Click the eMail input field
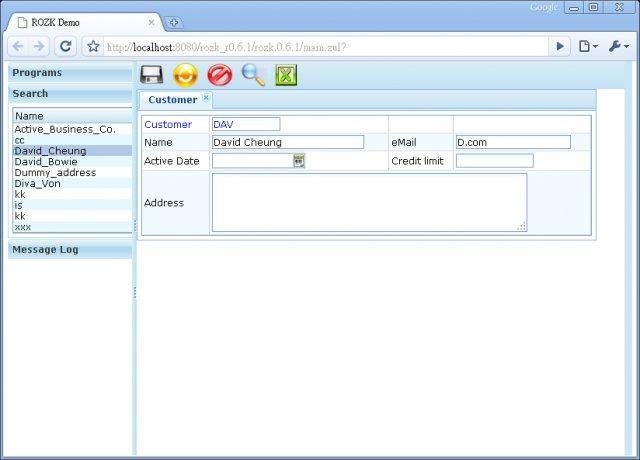Screen dimensions: 640x460 [513, 142]
